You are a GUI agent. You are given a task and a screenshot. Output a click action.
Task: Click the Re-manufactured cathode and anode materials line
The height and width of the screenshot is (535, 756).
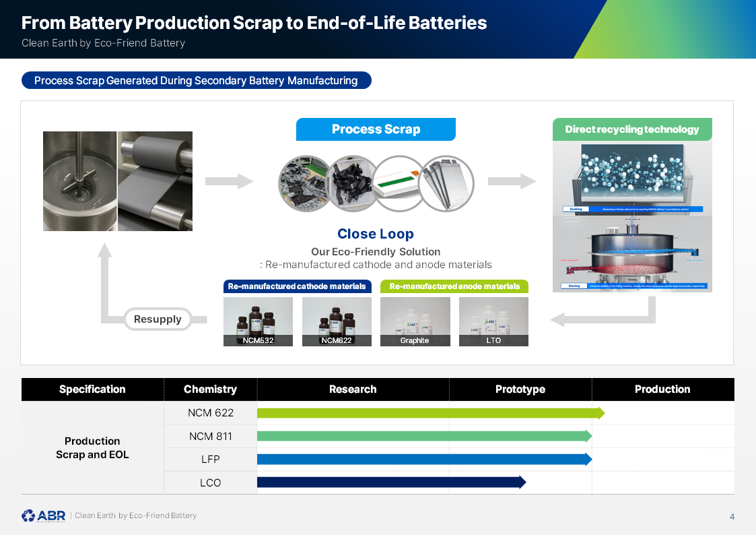tap(376, 265)
